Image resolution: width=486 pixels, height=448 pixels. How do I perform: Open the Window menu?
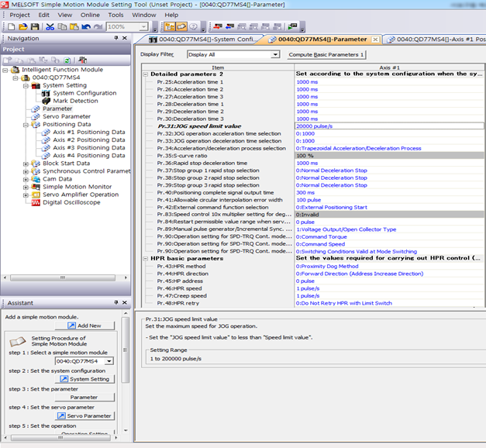coord(144,15)
